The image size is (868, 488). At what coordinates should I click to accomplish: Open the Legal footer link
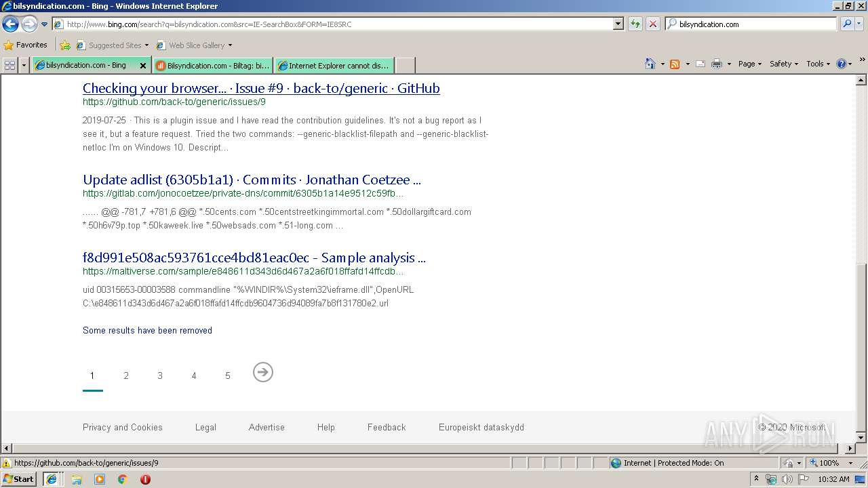(205, 427)
